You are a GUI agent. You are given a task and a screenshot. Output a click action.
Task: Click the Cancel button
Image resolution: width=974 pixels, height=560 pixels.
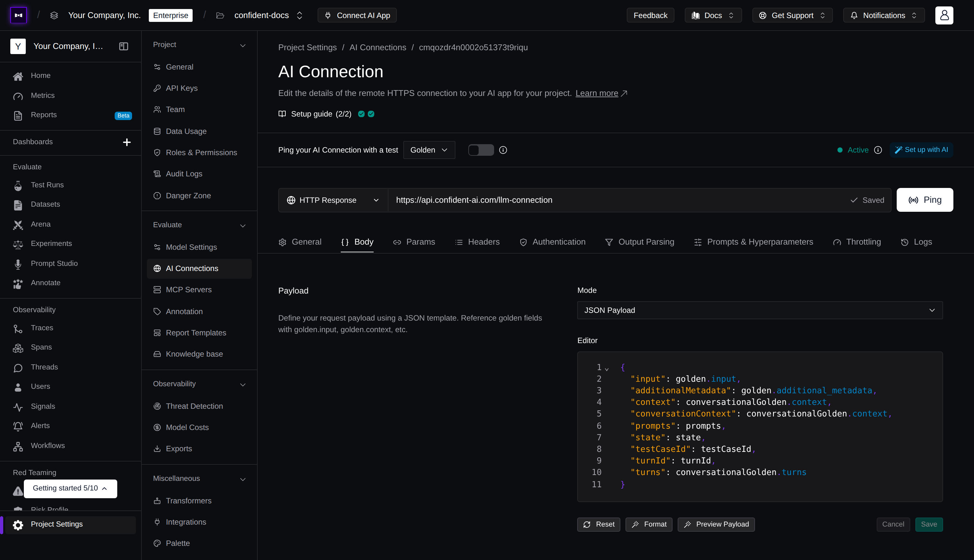click(893, 525)
